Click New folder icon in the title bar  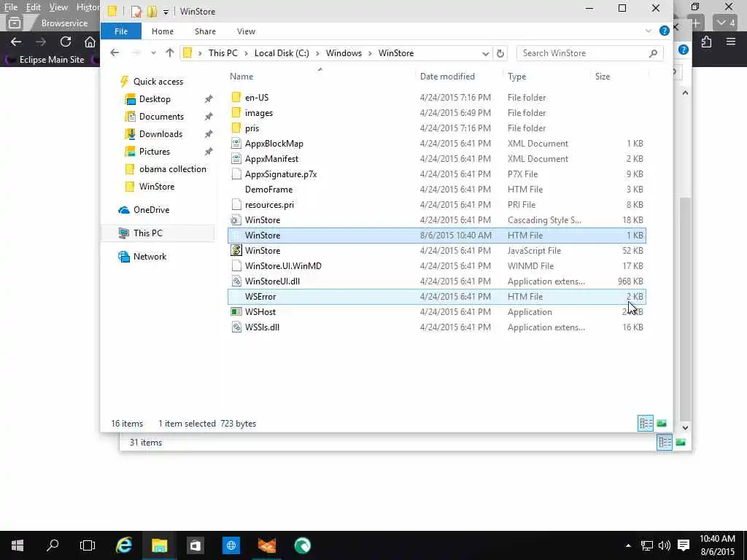coord(152,12)
